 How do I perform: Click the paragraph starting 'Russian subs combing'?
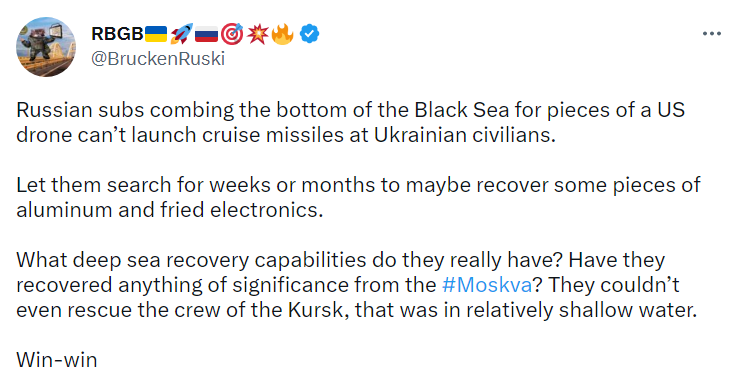(350, 122)
